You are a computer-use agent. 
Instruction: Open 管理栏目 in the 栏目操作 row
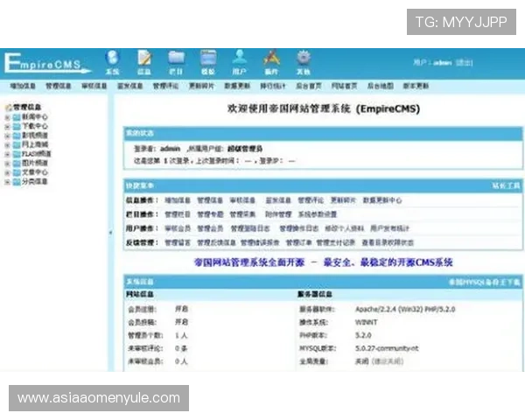178,214
